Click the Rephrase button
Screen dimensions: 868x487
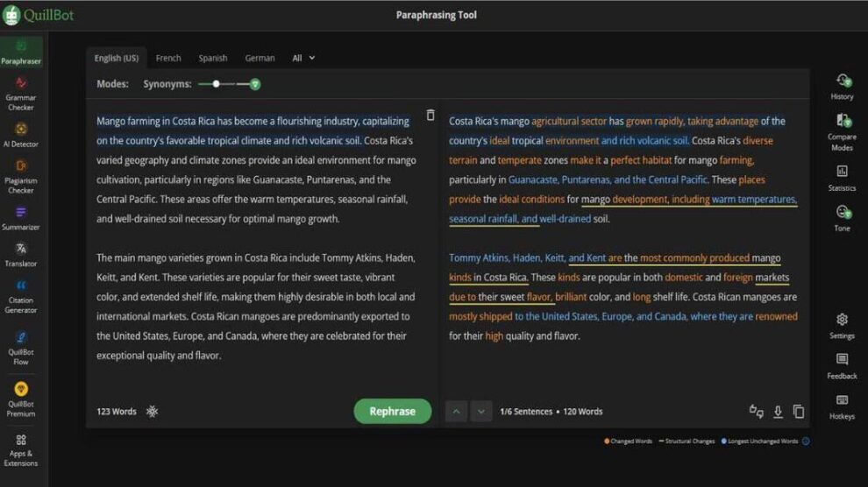(x=393, y=412)
